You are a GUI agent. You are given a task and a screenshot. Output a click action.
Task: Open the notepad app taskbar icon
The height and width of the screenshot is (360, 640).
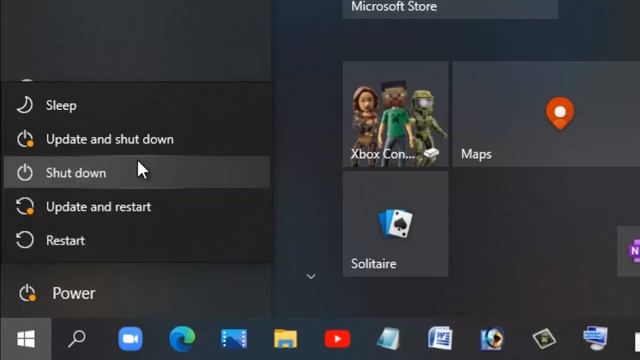tap(388, 339)
